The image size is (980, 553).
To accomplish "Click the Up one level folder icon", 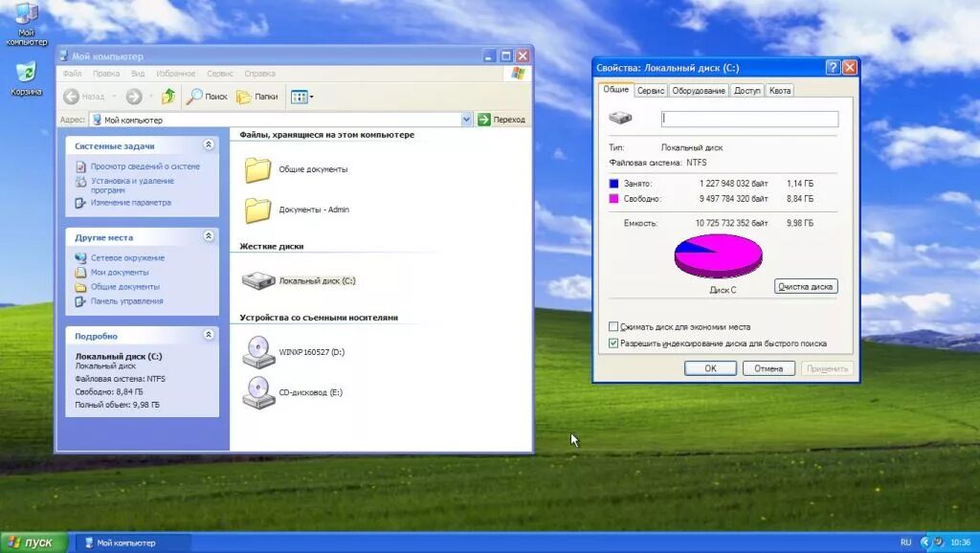I will pyautogui.click(x=166, y=96).
